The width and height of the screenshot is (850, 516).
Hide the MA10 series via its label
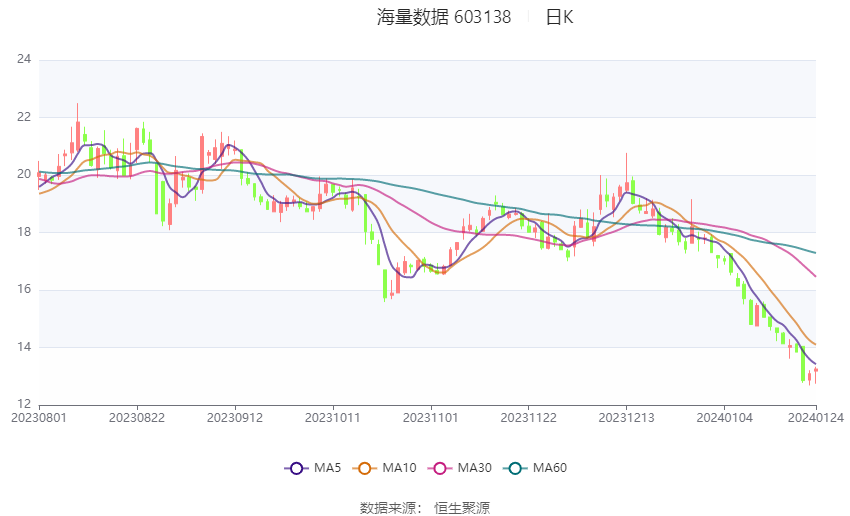tap(400, 468)
